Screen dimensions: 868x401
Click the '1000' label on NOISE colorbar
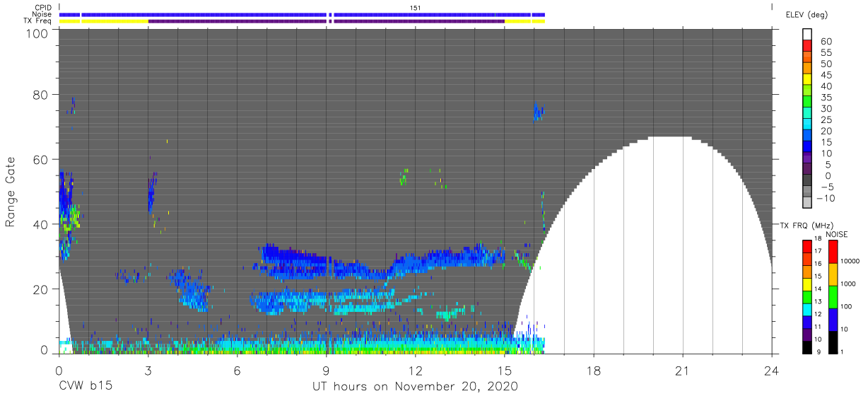tap(849, 286)
